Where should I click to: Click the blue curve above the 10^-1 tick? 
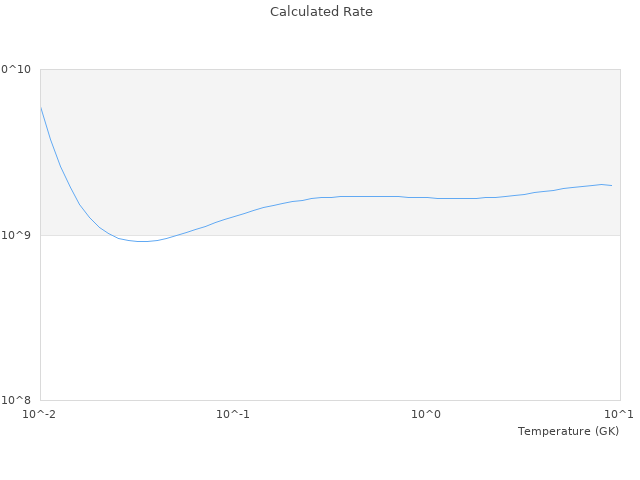(x=233, y=216)
